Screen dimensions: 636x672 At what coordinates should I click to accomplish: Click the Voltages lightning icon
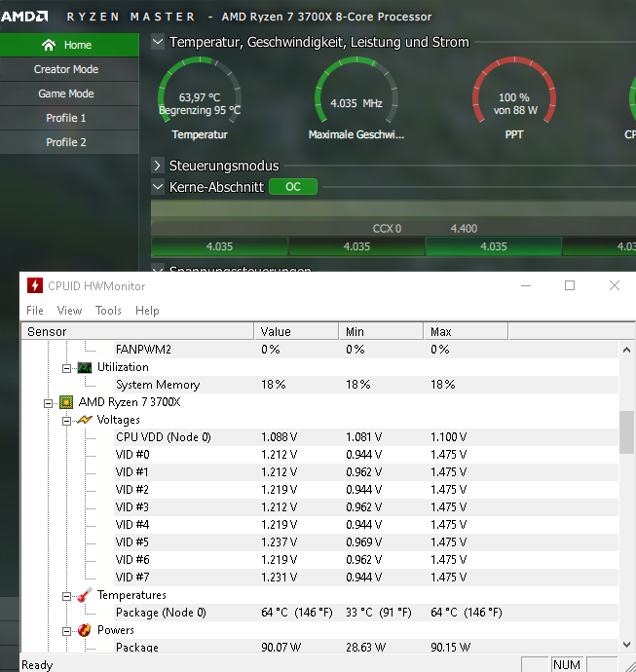click(85, 420)
